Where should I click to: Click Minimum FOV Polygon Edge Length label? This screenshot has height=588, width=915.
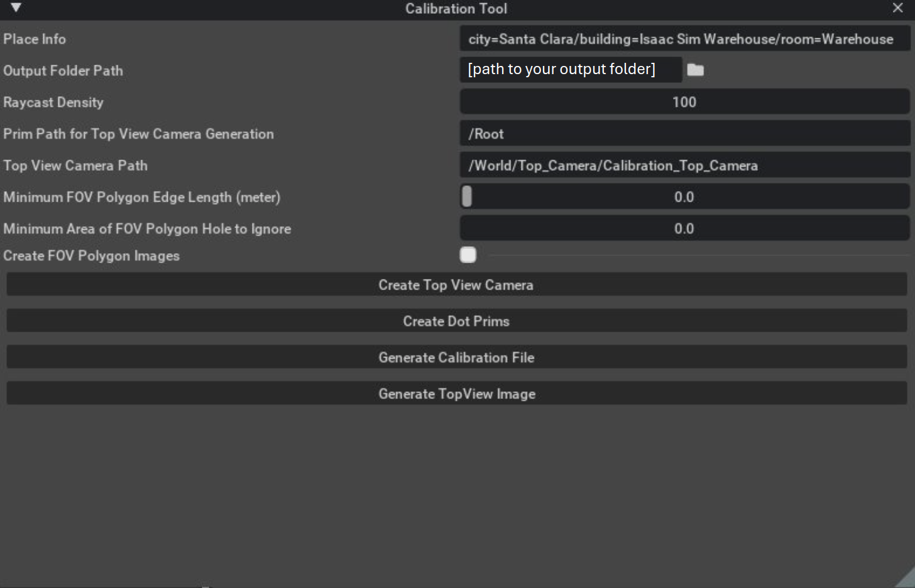pos(142,197)
